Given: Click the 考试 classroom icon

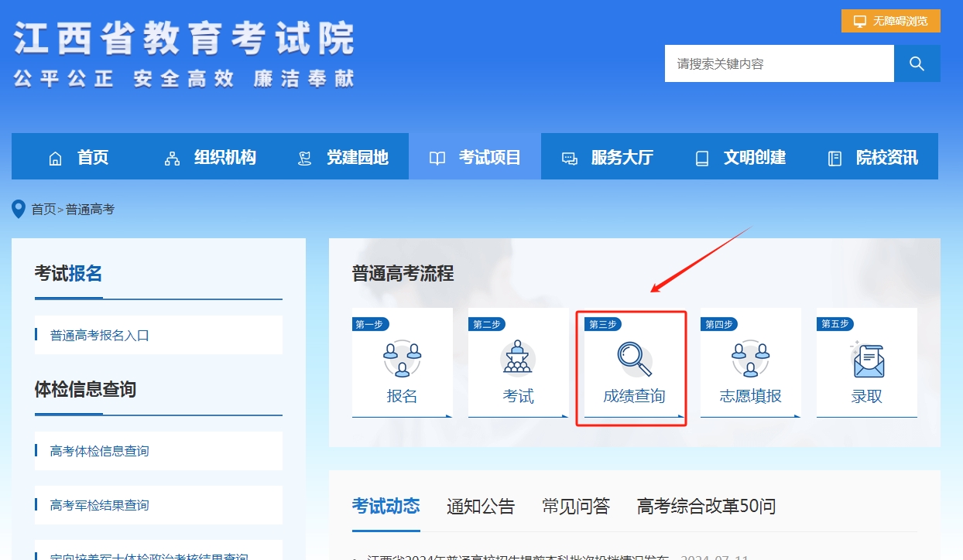Looking at the screenshot, I should [x=519, y=358].
